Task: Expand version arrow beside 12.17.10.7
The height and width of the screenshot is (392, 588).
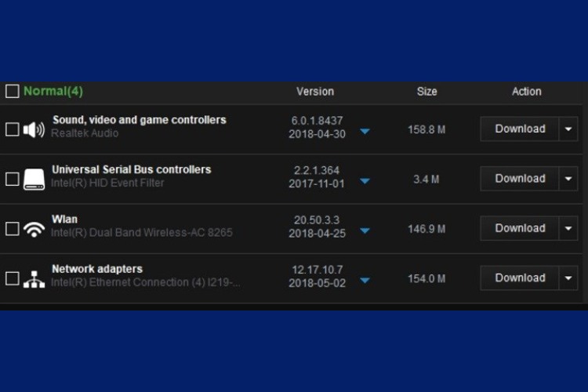Action: pos(365,281)
